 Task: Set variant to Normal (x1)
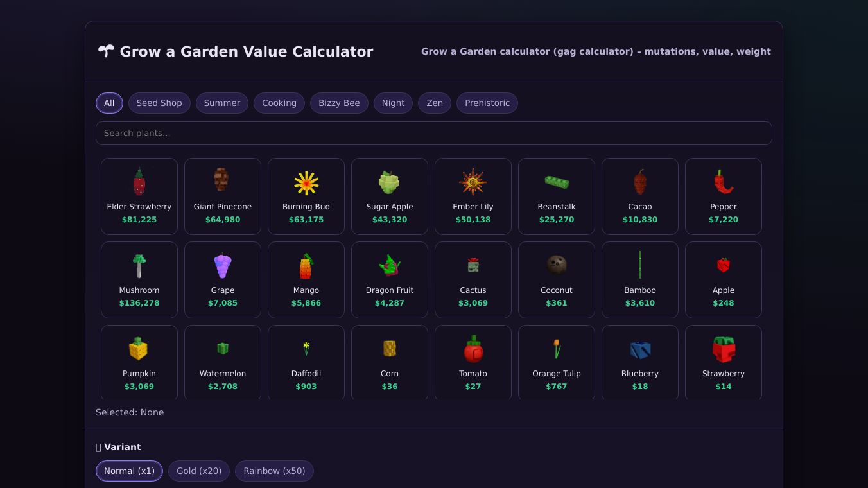coord(129,471)
